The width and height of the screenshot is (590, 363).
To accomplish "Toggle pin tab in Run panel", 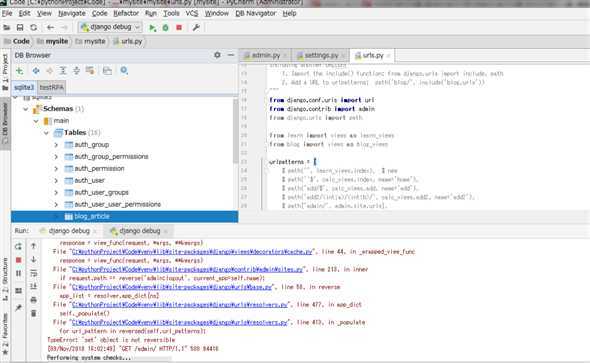I will [18, 308].
